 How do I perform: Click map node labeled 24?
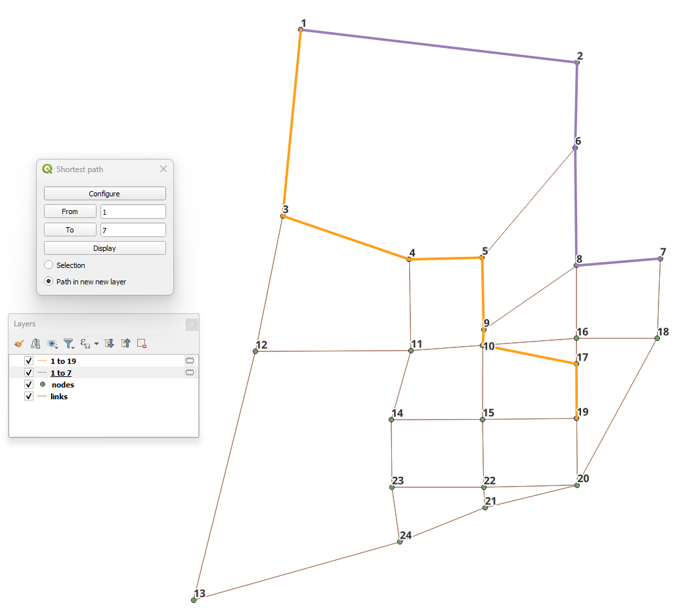point(399,541)
